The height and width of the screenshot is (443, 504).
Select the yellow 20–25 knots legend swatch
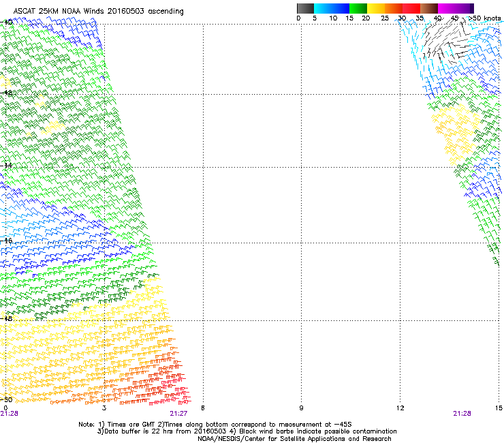pos(376,8)
